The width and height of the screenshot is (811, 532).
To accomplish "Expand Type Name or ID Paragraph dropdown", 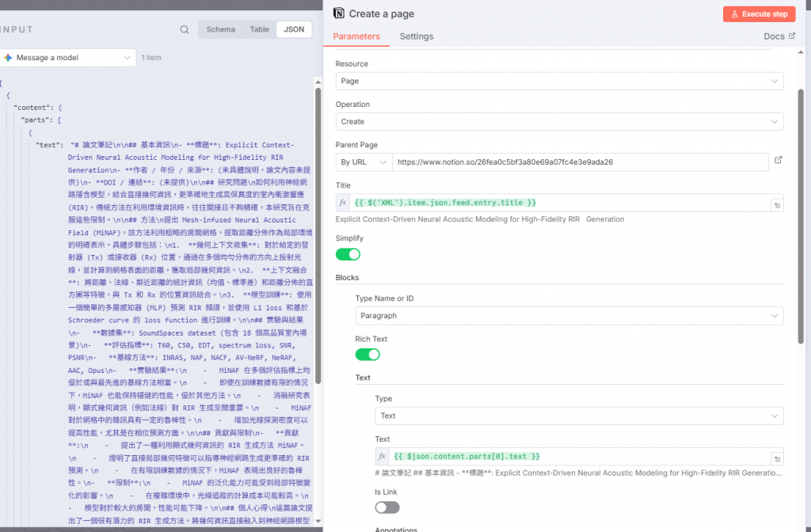I will (569, 315).
